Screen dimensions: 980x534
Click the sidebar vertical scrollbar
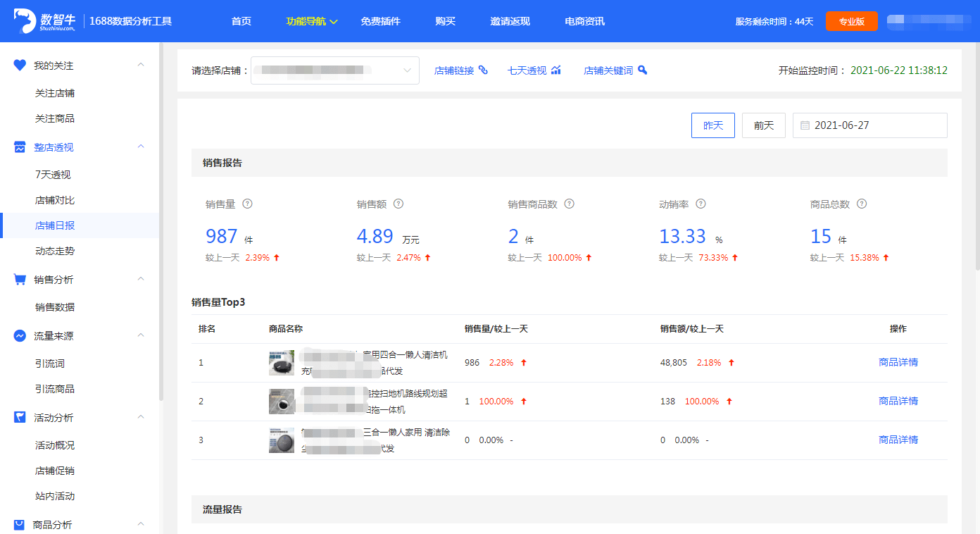[x=161, y=222]
